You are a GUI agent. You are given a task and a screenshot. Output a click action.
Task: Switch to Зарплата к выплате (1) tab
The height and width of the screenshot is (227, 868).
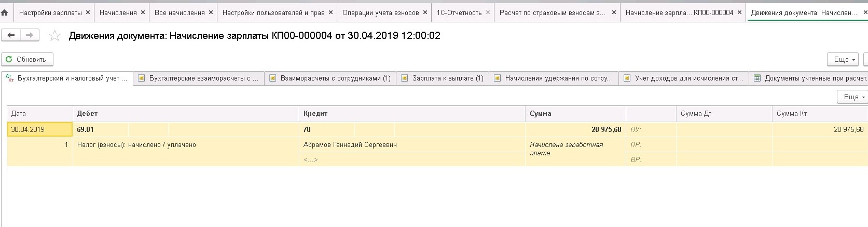[x=447, y=78]
